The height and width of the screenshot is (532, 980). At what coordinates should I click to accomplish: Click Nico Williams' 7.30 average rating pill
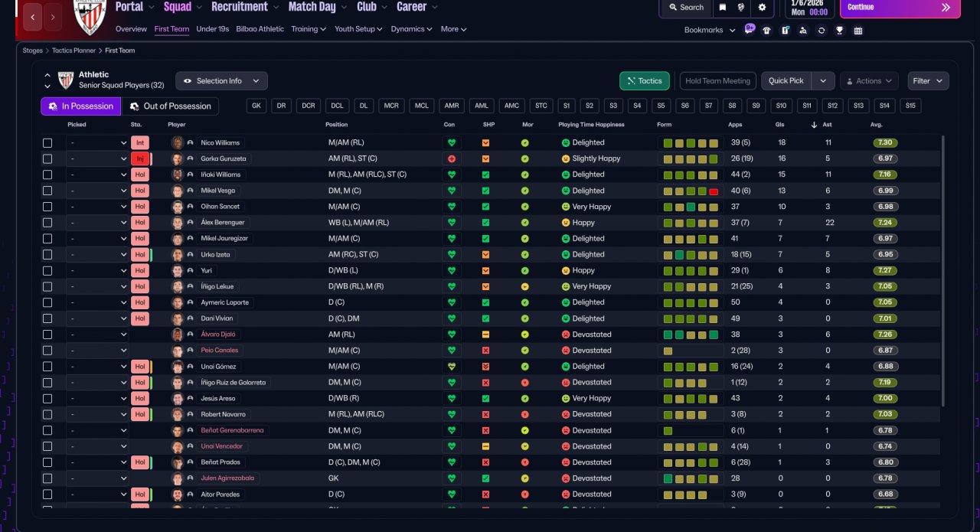pyautogui.click(x=885, y=143)
